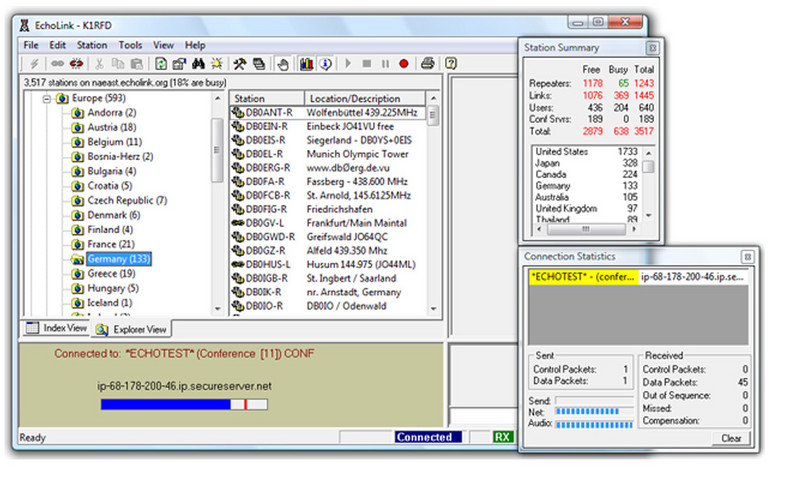Close the Connection Statistics panel
The width and height of the screenshot is (800, 484).
click(x=747, y=257)
